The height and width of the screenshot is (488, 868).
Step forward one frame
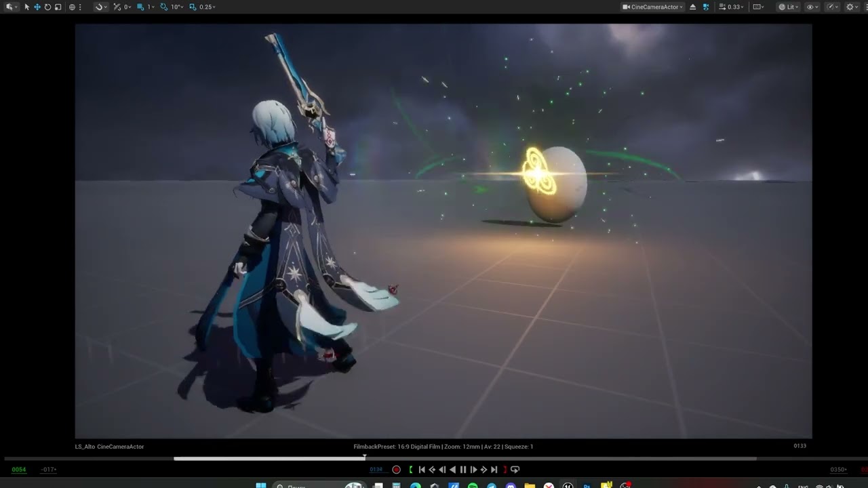click(473, 470)
